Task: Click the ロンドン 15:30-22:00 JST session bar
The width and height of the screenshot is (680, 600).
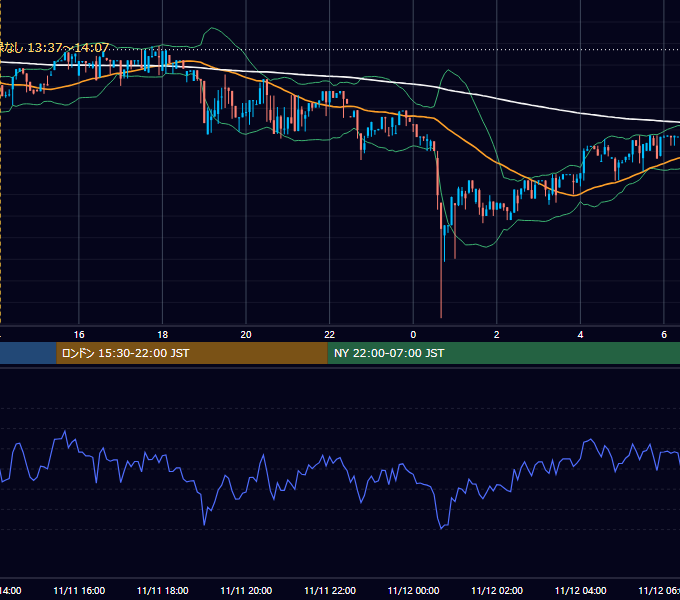Action: click(x=192, y=353)
